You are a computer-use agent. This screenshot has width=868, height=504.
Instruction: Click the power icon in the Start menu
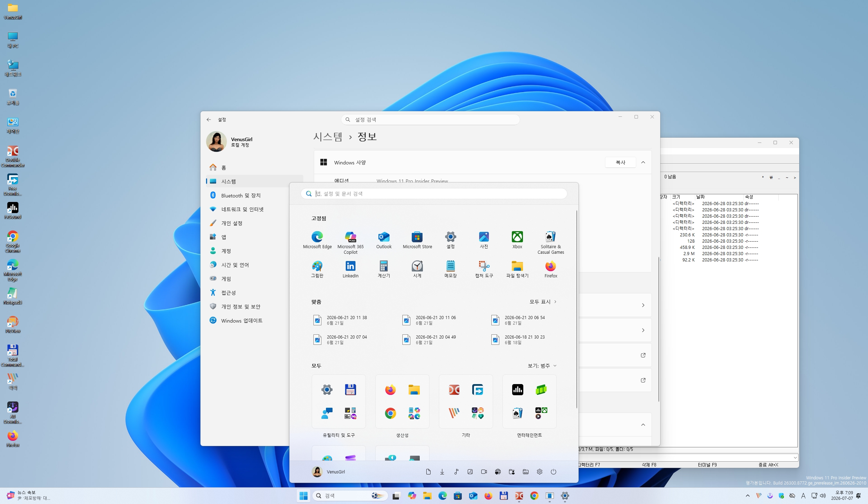(554, 472)
